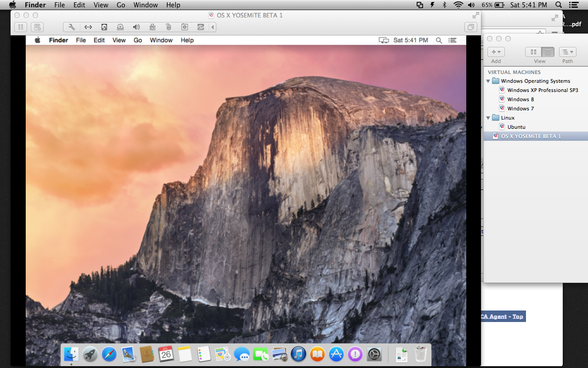Screen dimensions: 588x368
Task: Open iBooks from the guest dock
Action: (x=317, y=354)
